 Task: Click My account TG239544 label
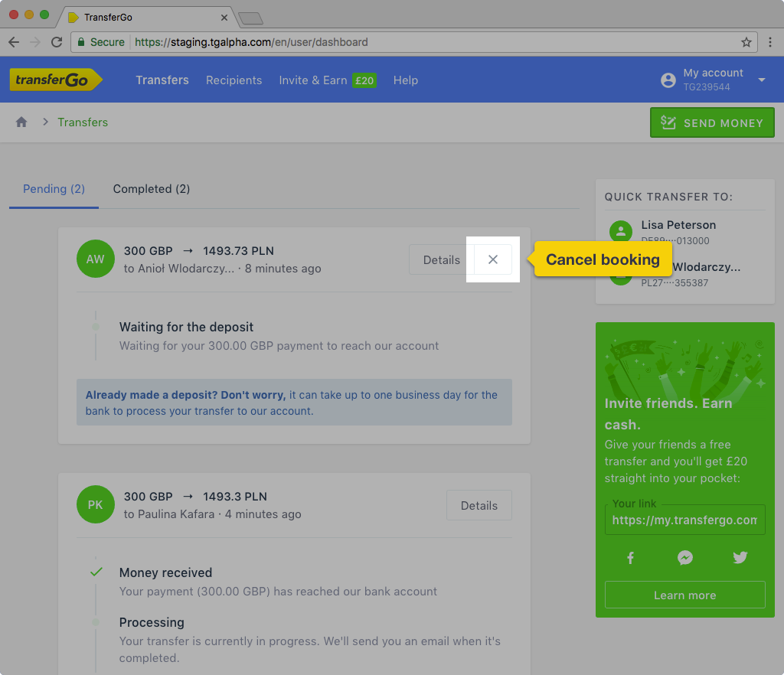713,80
